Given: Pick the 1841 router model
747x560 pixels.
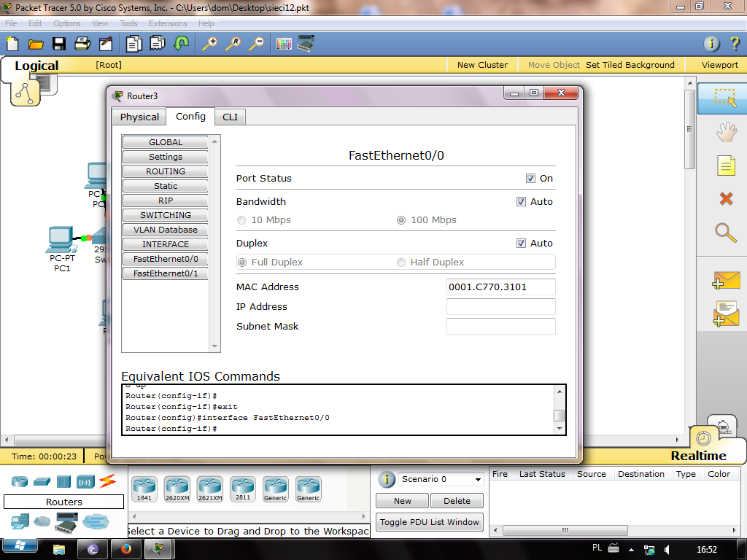Looking at the screenshot, I should click(144, 489).
